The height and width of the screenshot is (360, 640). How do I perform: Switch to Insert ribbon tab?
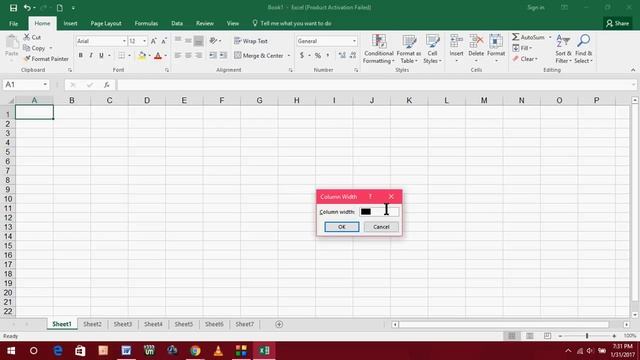point(70,23)
